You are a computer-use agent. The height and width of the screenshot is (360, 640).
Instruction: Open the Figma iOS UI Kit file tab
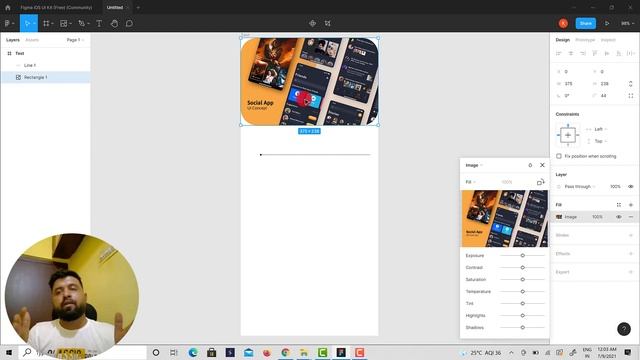point(56,7)
